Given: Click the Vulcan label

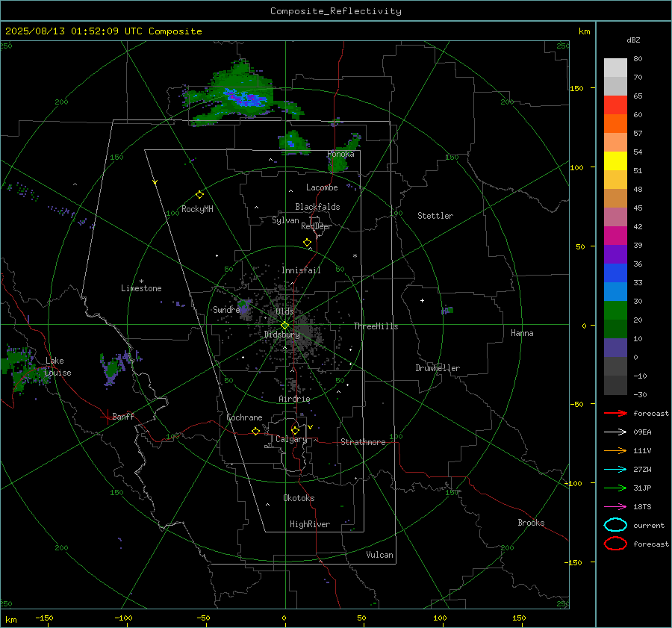Looking at the screenshot, I should (x=380, y=555).
